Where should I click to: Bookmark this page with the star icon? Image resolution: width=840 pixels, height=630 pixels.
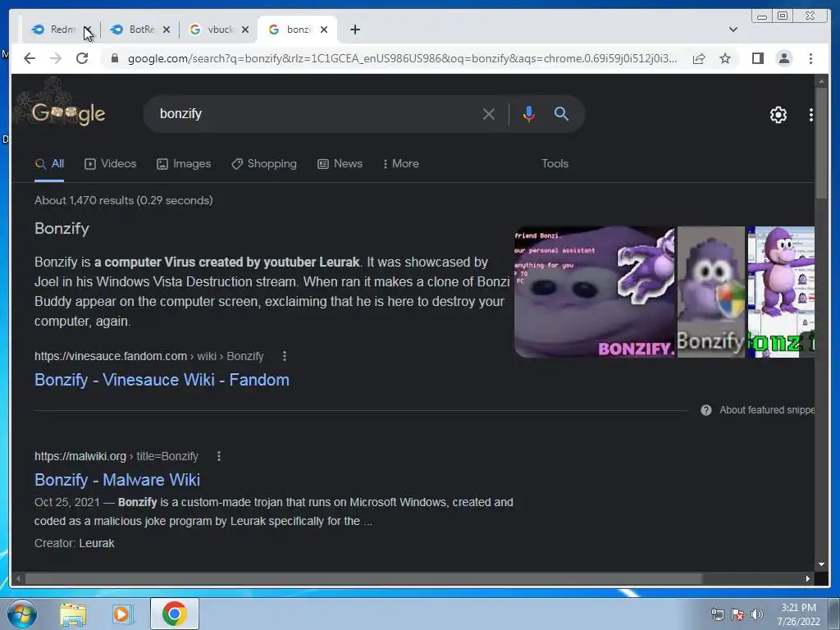click(x=725, y=58)
